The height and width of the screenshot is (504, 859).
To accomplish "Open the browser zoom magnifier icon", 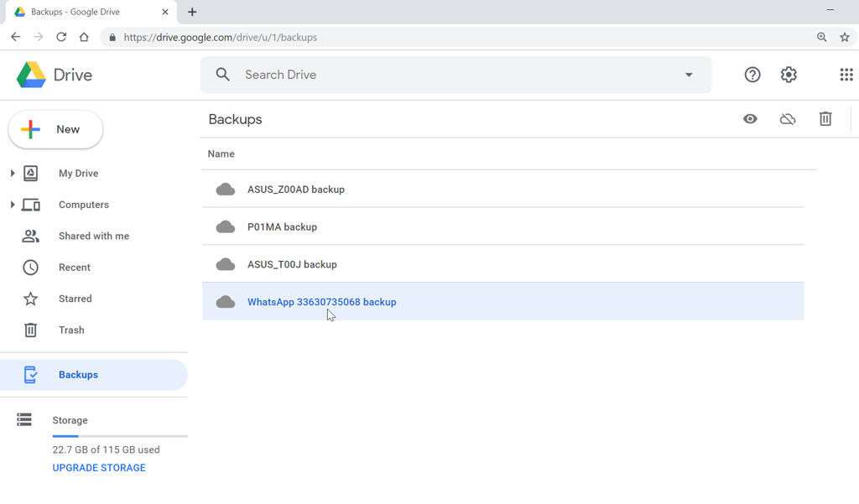I will tap(821, 37).
